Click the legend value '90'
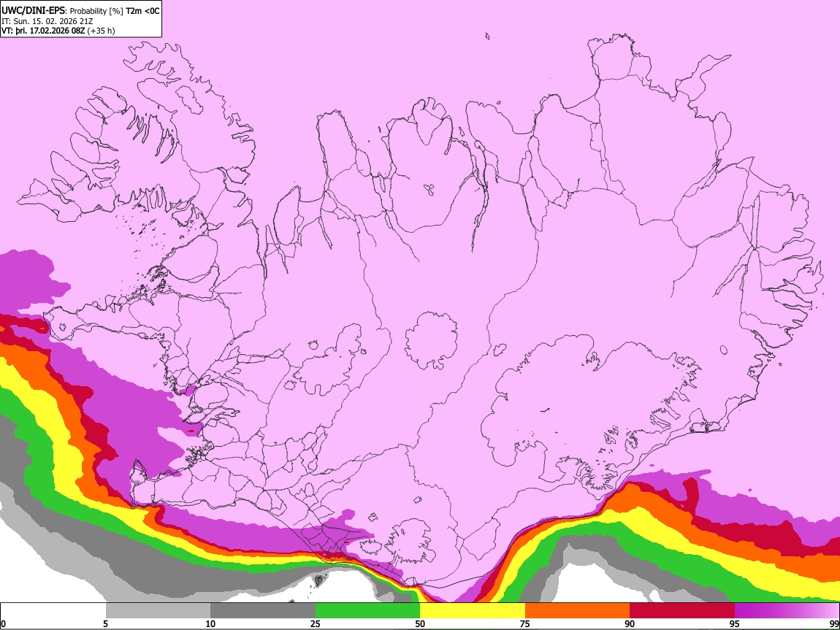Viewport: 840px width, 630px height. pyautogui.click(x=630, y=623)
